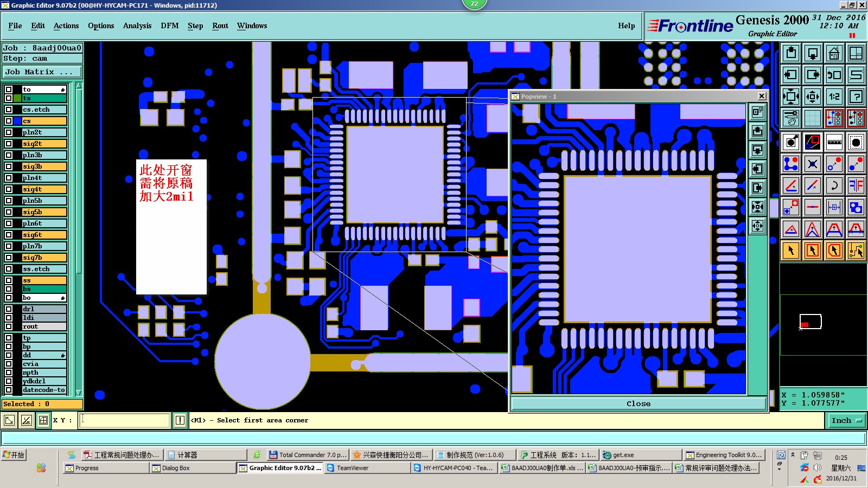
Task: Open the DFM menu
Action: click(170, 25)
